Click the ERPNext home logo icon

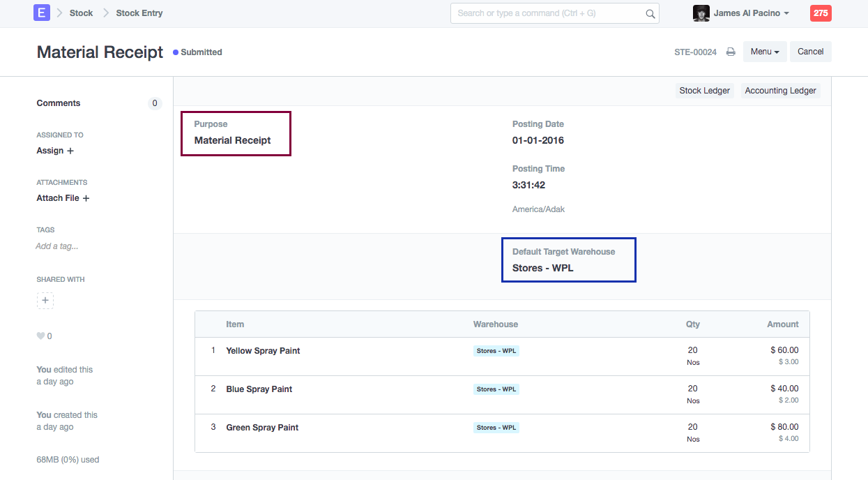coord(42,13)
